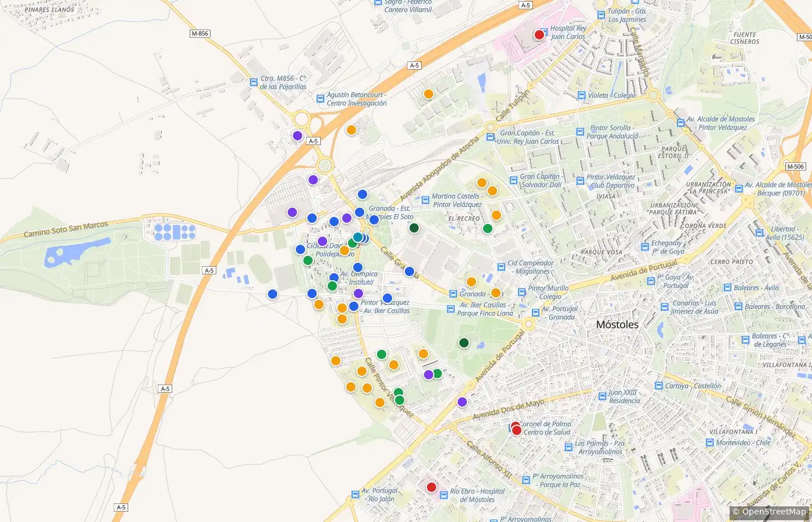Select the Agustín Betancourt - Centro Investigación bus stop icon
812x522 pixels.
(x=320, y=99)
